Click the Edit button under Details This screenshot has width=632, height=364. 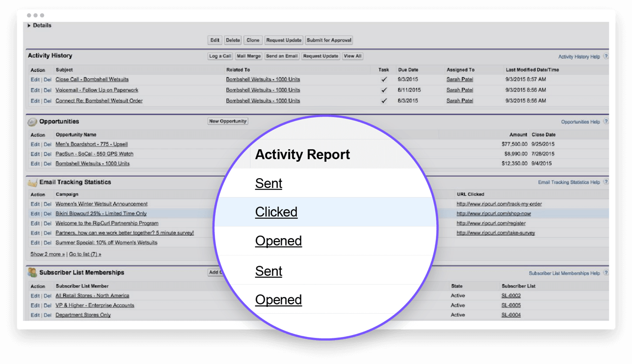coord(215,40)
